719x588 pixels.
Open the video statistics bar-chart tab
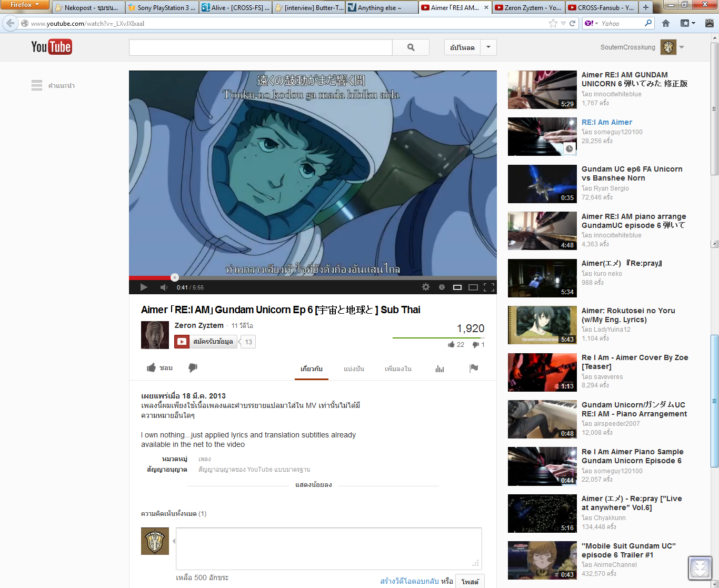pyautogui.click(x=440, y=368)
